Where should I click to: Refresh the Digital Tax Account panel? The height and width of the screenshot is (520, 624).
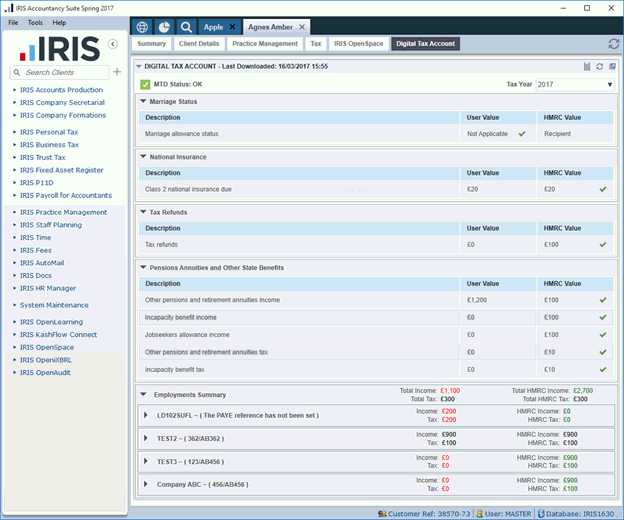coord(599,66)
